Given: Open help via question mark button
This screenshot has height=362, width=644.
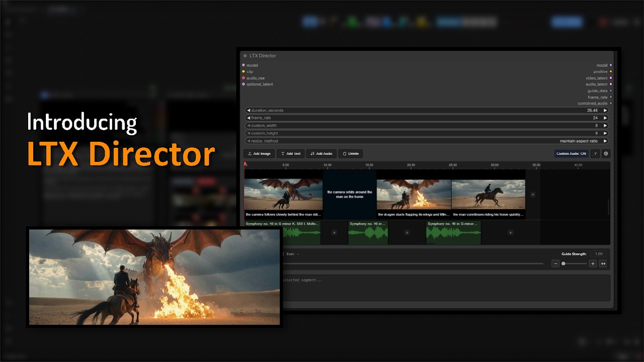Looking at the screenshot, I should click(595, 153).
